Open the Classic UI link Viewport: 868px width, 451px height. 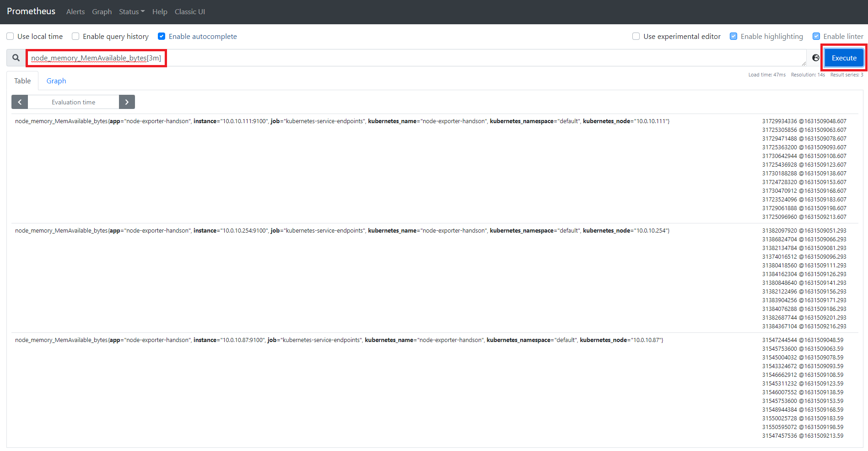click(189, 11)
